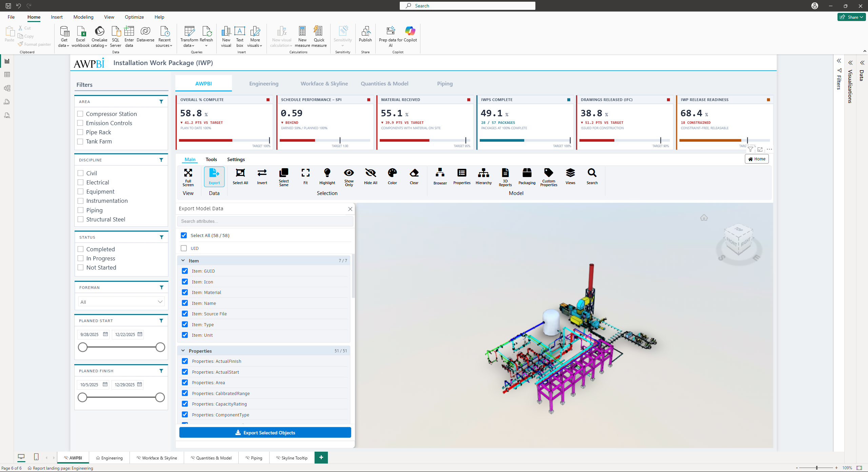Open the Packaging tool
Viewport: 868px width, 472px height.
pos(527,177)
